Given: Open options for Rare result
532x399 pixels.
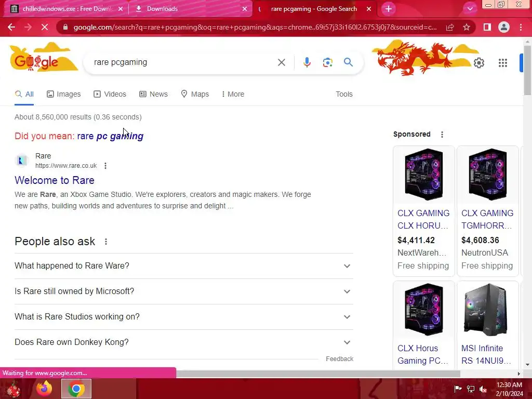Looking at the screenshot, I should pyautogui.click(x=105, y=166).
